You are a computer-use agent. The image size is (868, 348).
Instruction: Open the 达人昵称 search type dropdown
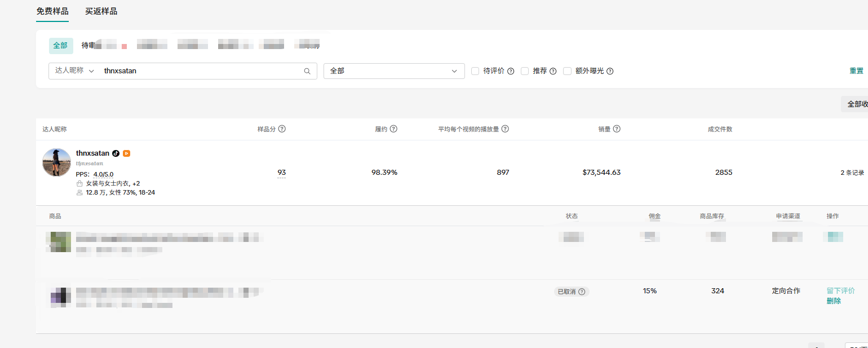pyautogui.click(x=74, y=71)
